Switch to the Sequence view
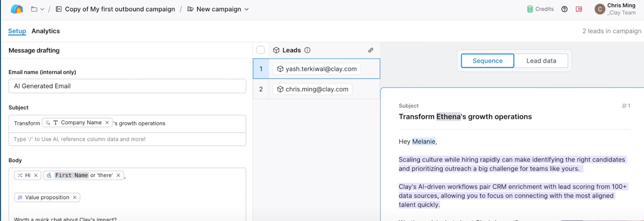 (x=487, y=61)
